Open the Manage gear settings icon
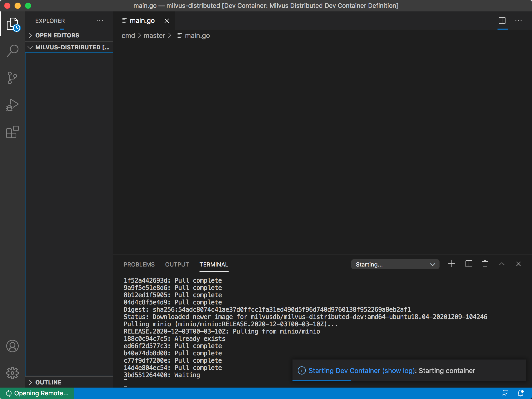The image size is (532, 399). (12, 373)
